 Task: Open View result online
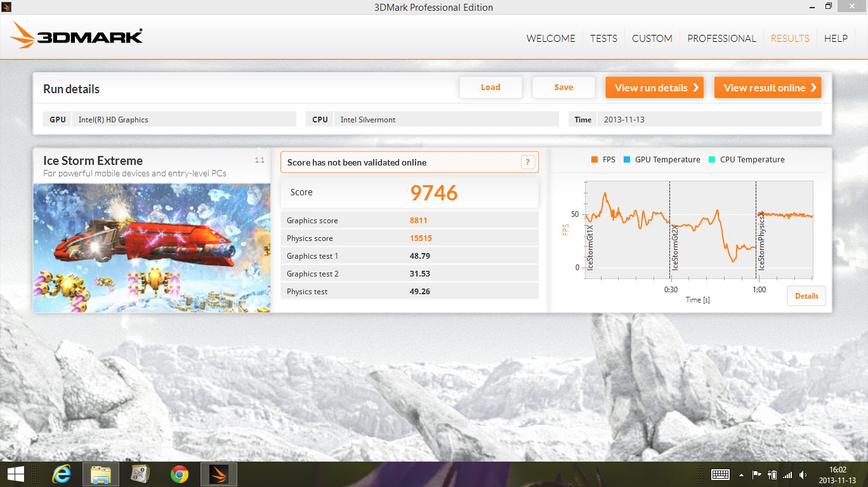coord(768,88)
